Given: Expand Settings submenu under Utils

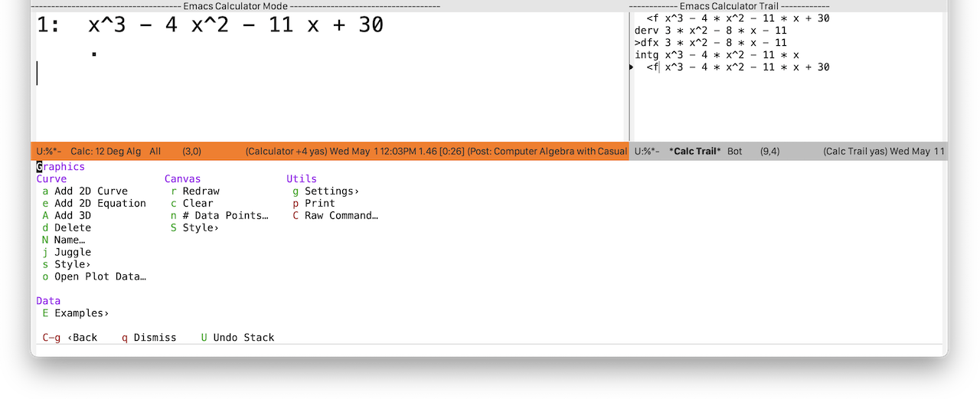Looking at the screenshot, I should (x=326, y=191).
